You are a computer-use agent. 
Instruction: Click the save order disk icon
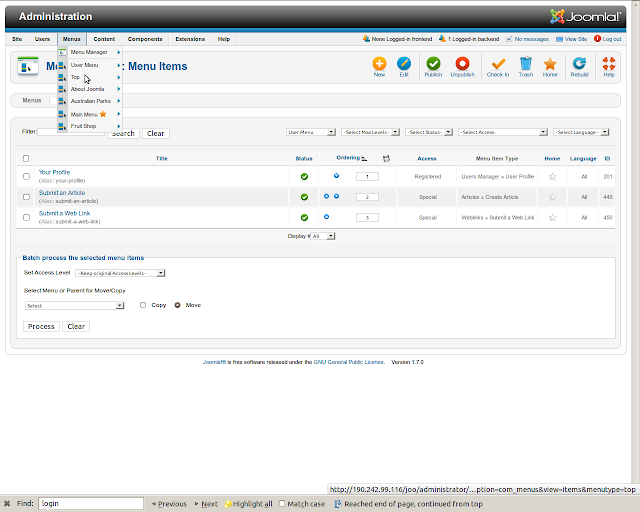tap(386, 158)
